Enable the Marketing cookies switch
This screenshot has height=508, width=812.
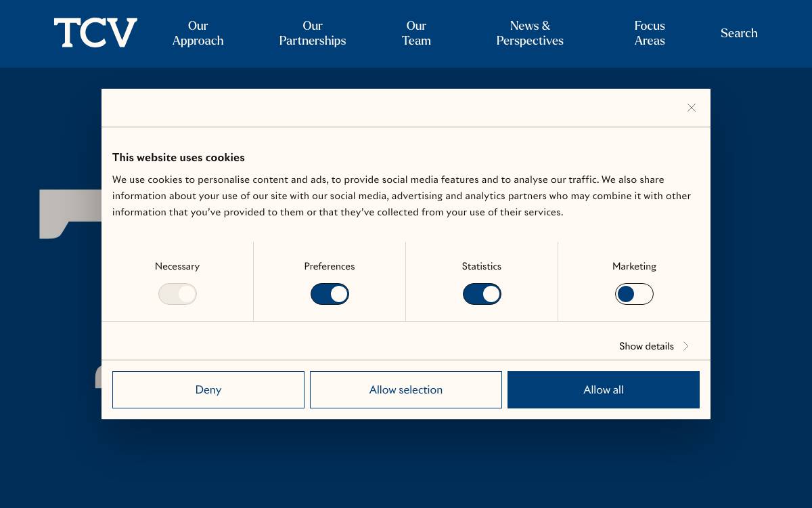click(x=634, y=294)
